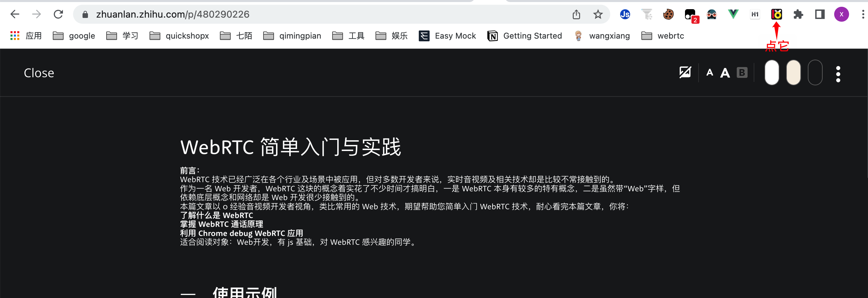Open the Extensions puzzle menu

(798, 14)
